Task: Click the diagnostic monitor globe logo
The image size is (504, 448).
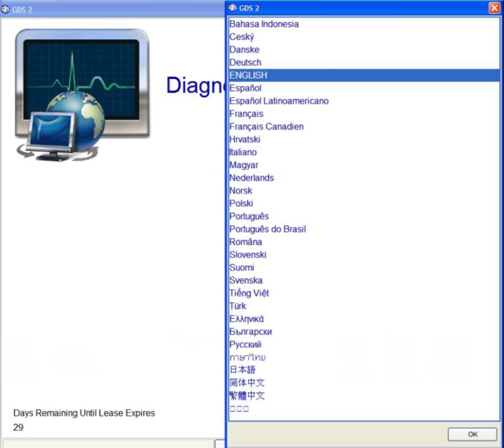Action: (82, 95)
